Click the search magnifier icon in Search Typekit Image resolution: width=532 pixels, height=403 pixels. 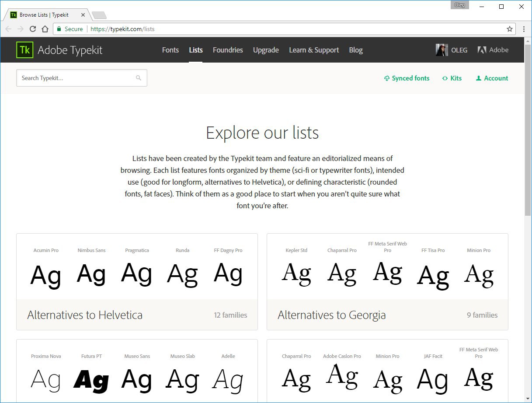click(x=139, y=78)
